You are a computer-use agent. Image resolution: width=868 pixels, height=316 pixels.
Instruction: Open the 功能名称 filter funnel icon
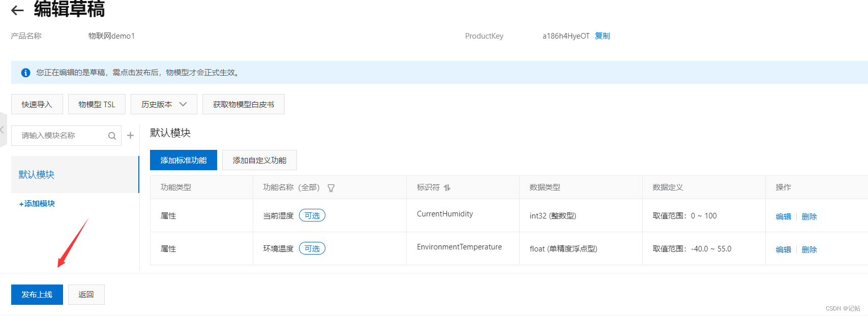[331, 188]
